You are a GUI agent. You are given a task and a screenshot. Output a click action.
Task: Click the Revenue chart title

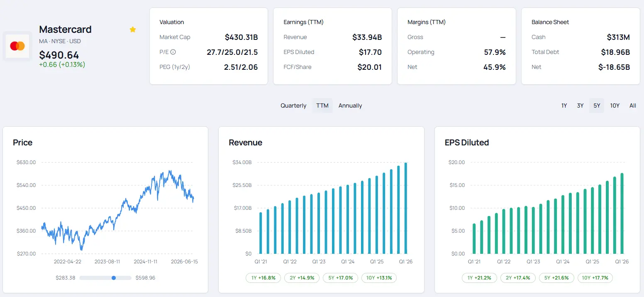[245, 142]
